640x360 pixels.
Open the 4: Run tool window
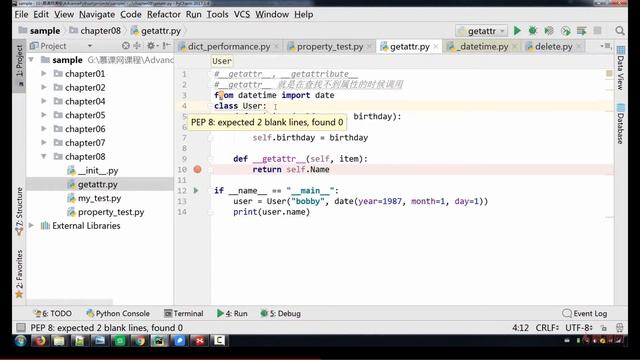(x=232, y=313)
